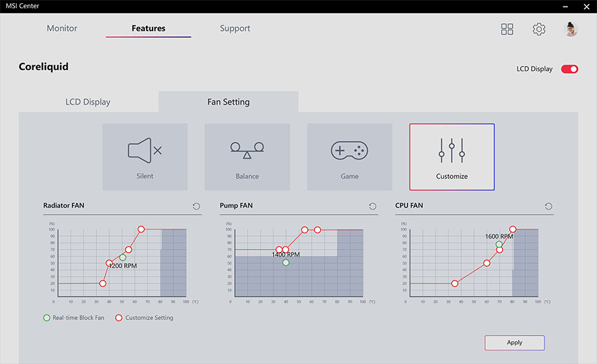Open the apps grid icon

point(507,29)
